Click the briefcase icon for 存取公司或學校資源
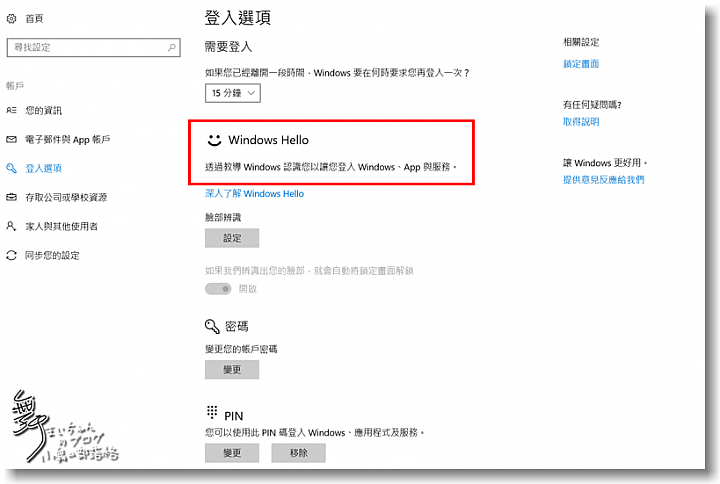Viewport: 720px width, 484px height. tap(11, 197)
